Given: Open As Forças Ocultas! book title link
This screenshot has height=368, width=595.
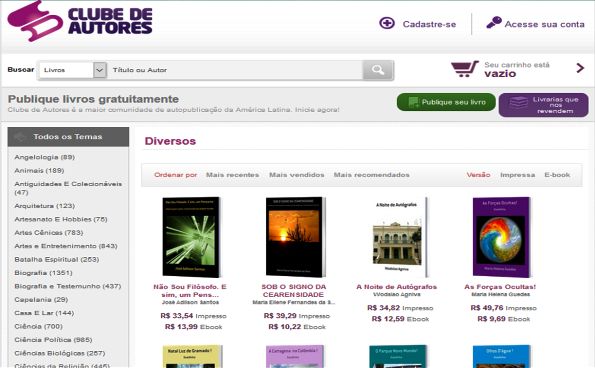Looking at the screenshot, I should (500, 287).
